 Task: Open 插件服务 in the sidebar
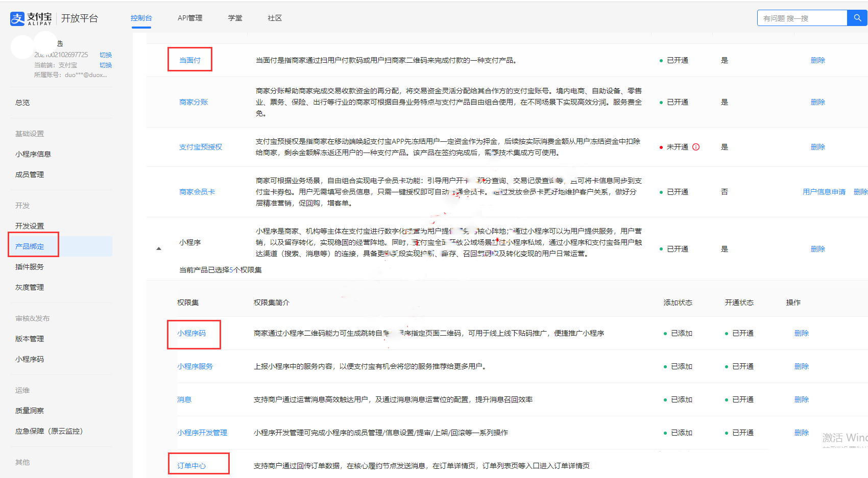coord(30,267)
